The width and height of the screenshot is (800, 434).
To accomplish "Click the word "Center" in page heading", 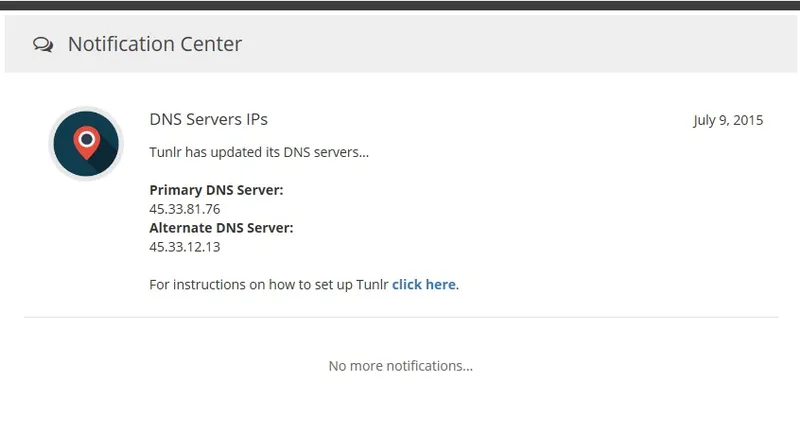I will click(212, 44).
